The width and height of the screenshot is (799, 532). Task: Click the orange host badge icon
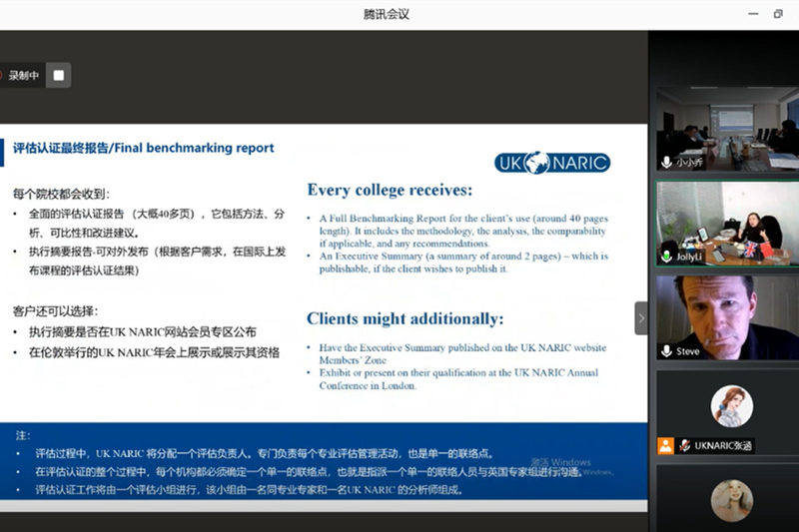(666, 446)
